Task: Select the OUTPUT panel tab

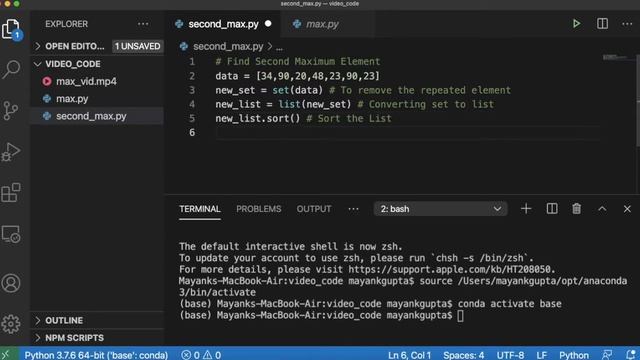Action: coord(314,209)
